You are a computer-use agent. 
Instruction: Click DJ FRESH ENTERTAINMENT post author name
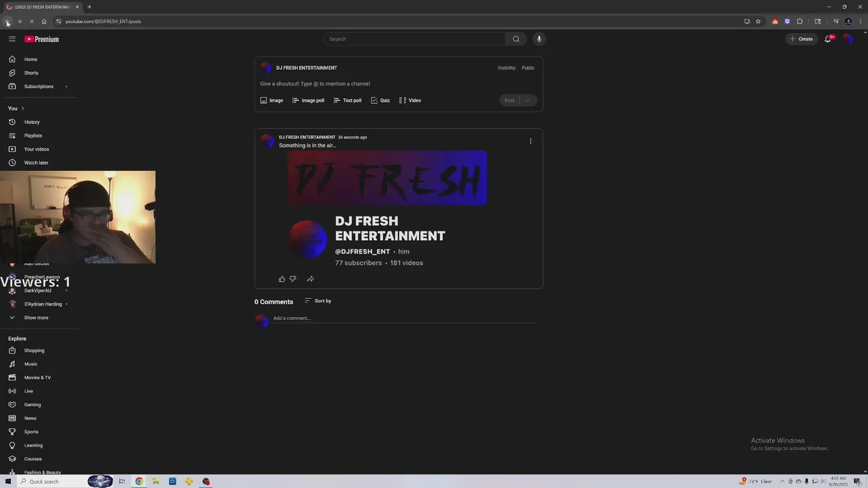pos(307,137)
